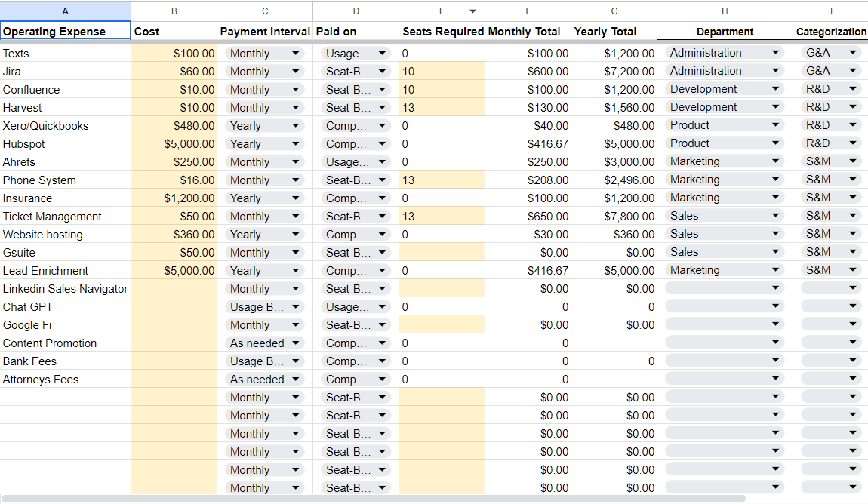Click the Cost header cell
This screenshot has height=504, width=868.
tap(174, 32)
